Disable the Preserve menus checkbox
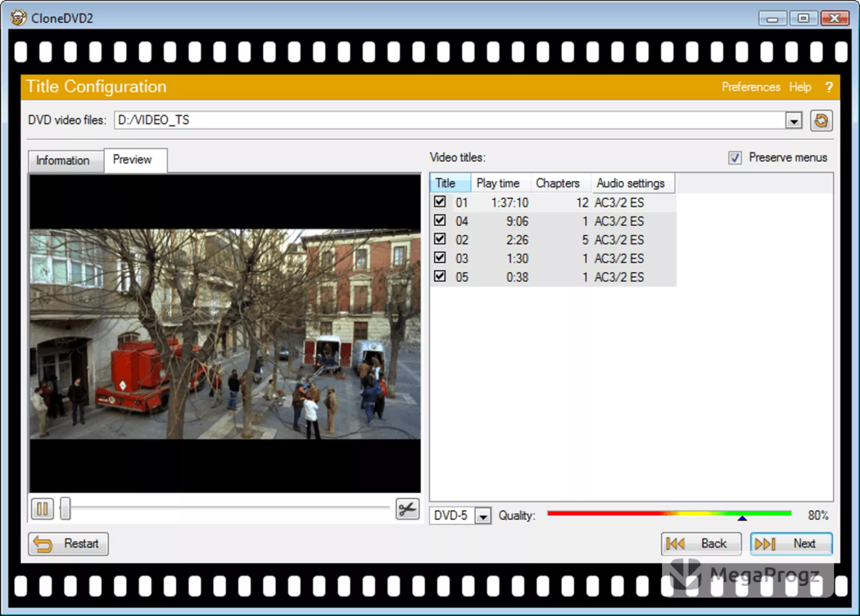This screenshot has height=616, width=860. pos(735,158)
